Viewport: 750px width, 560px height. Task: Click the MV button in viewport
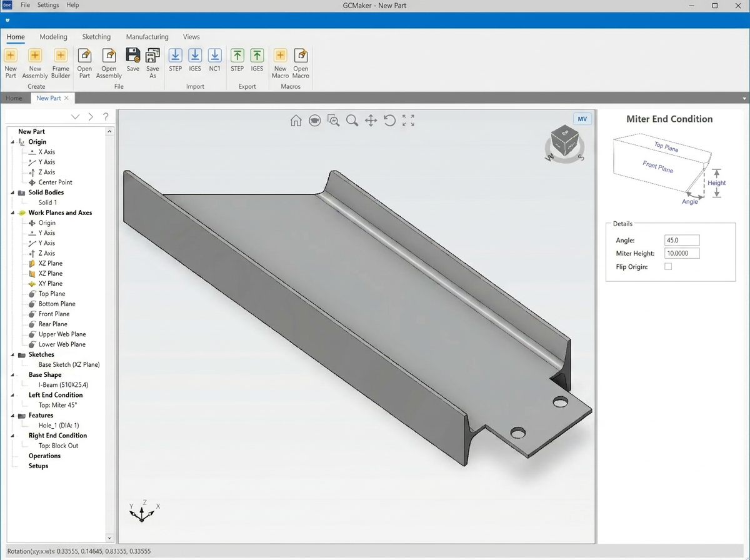582,119
